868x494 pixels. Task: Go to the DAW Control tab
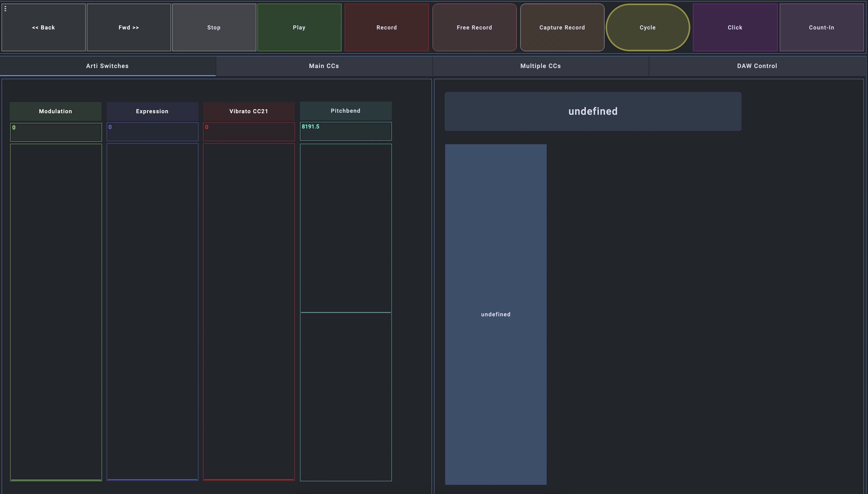(757, 66)
